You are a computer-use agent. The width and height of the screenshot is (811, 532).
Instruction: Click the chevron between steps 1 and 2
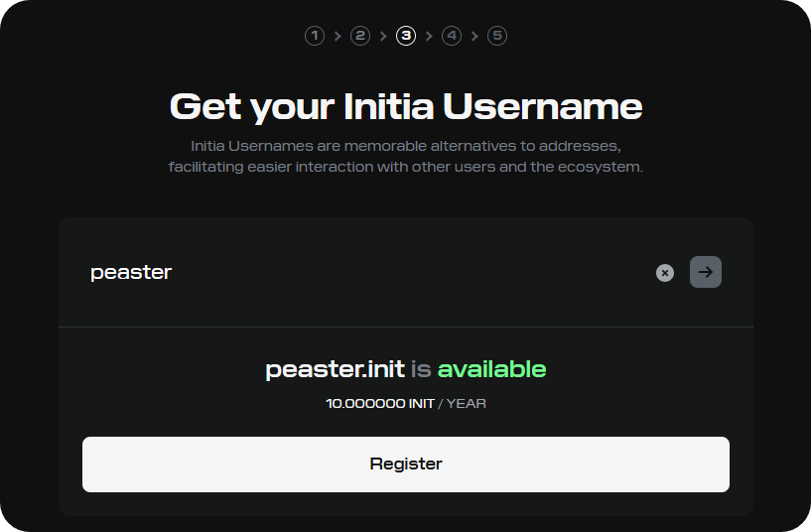[x=338, y=36]
